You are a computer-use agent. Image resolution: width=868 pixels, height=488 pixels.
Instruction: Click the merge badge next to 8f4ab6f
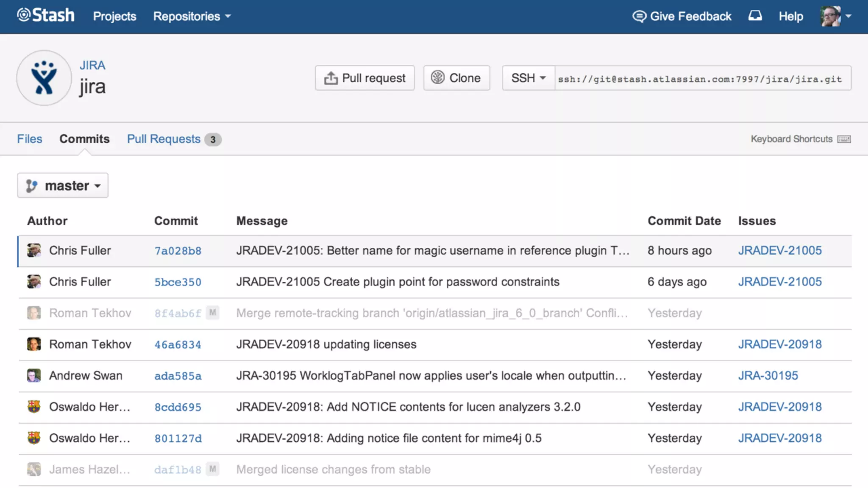coord(213,313)
